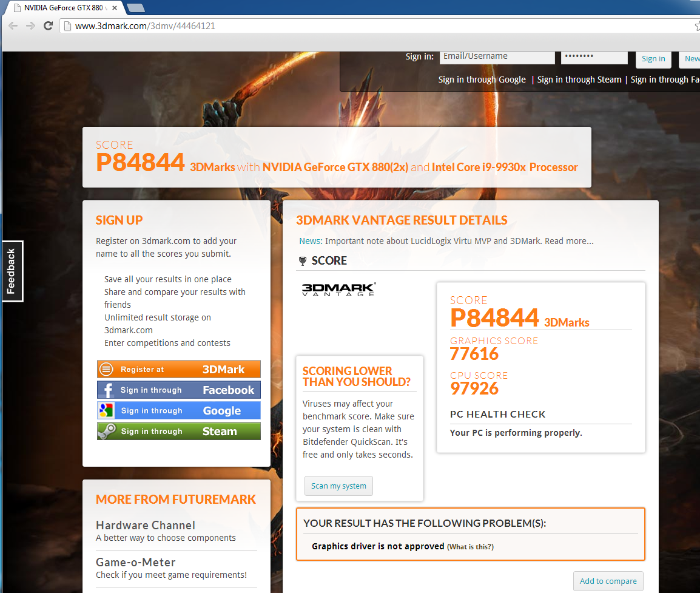Image resolution: width=700 pixels, height=593 pixels.
Task: Click NVIDIA GeForce GTX 880(2x) in header
Action: [x=335, y=167]
